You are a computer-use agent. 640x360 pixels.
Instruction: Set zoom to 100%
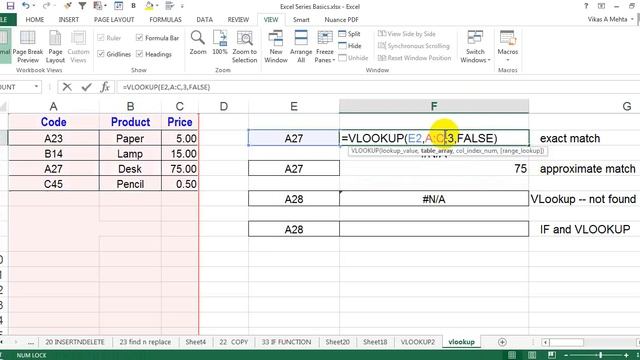click(x=220, y=43)
